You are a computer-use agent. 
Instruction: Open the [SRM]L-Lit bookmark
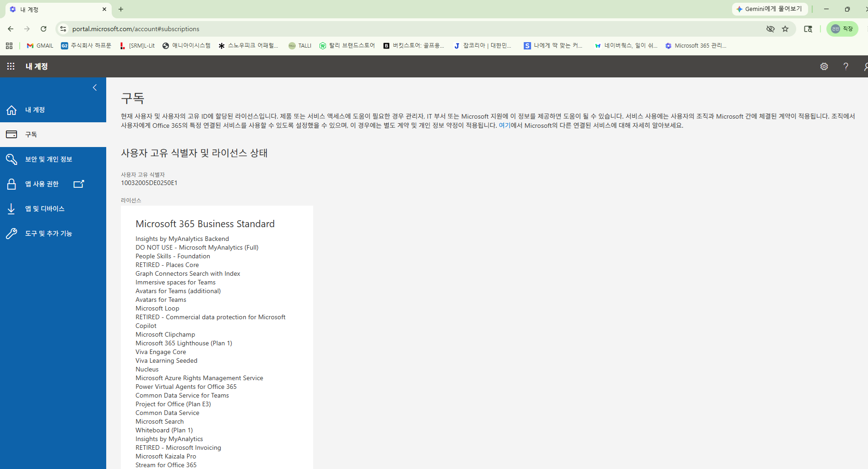pos(137,46)
